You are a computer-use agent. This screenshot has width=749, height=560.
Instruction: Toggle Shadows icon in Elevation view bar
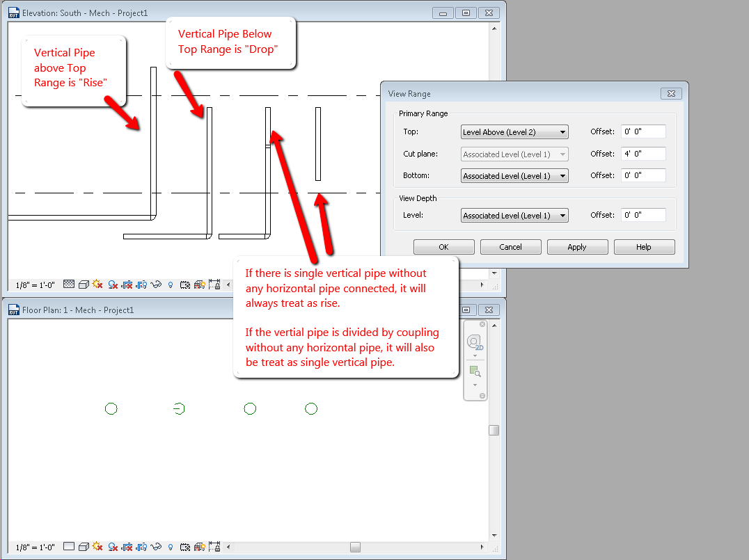[113, 285]
